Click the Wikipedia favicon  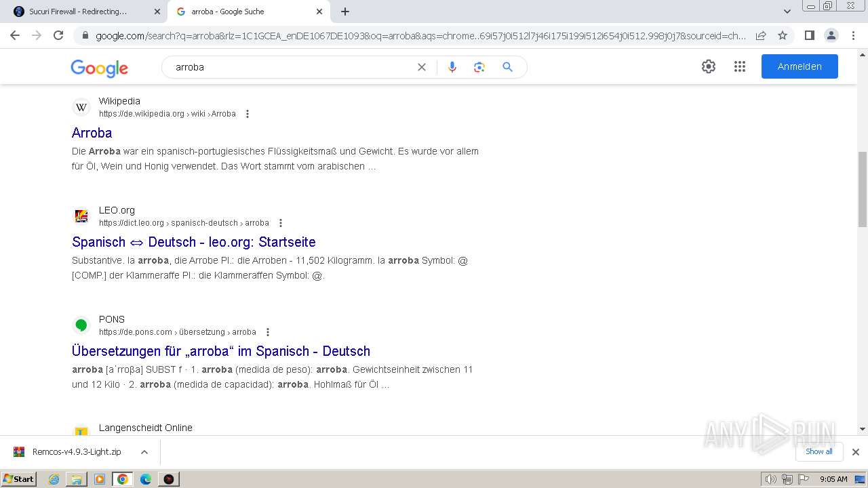pos(81,107)
